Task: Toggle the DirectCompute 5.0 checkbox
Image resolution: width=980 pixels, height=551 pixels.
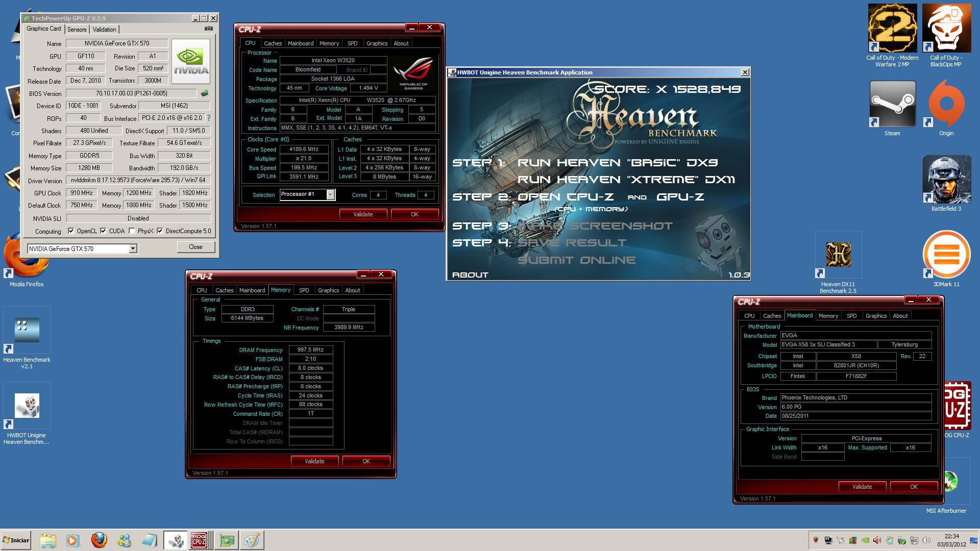Action: click(x=160, y=231)
